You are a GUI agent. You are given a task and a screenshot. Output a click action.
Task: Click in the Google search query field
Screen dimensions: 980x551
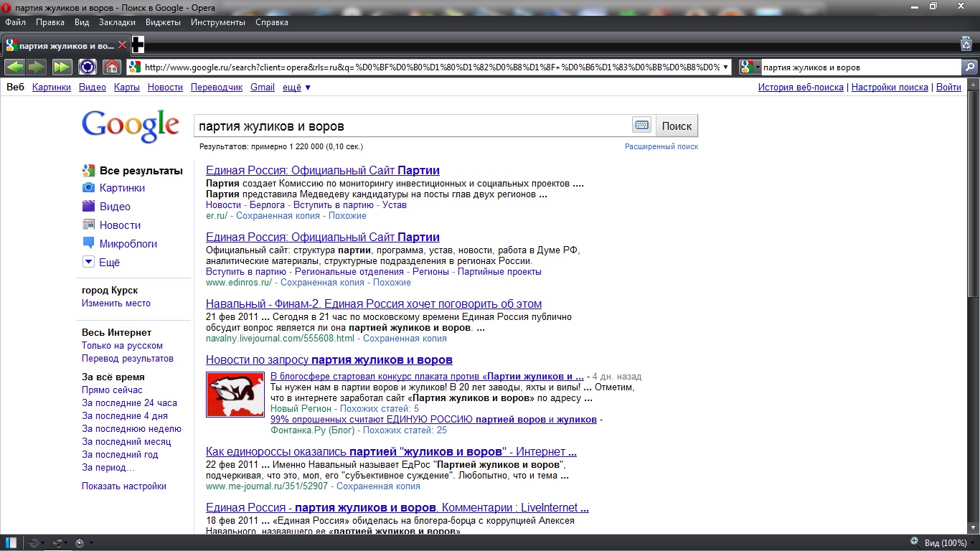pyautogui.click(x=413, y=126)
